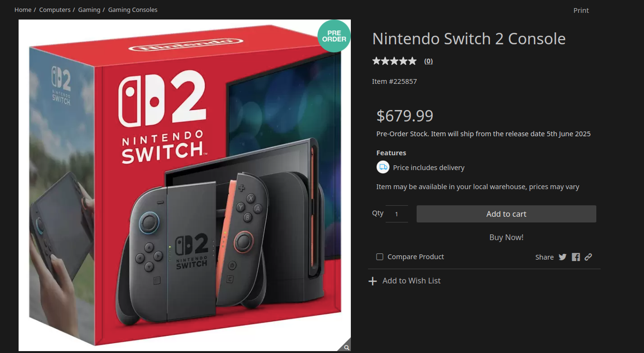Expand Add to Wish List
644x353 pixels.
411,281
